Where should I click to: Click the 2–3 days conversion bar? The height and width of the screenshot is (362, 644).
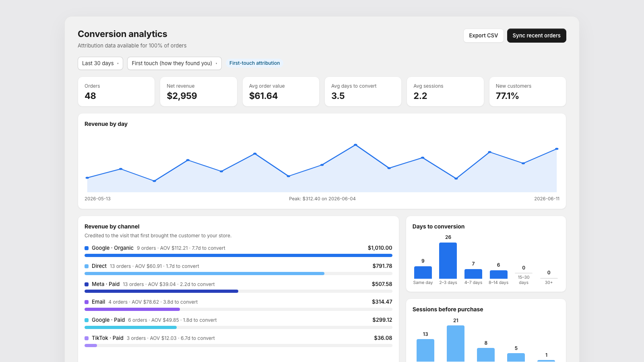tap(448, 261)
